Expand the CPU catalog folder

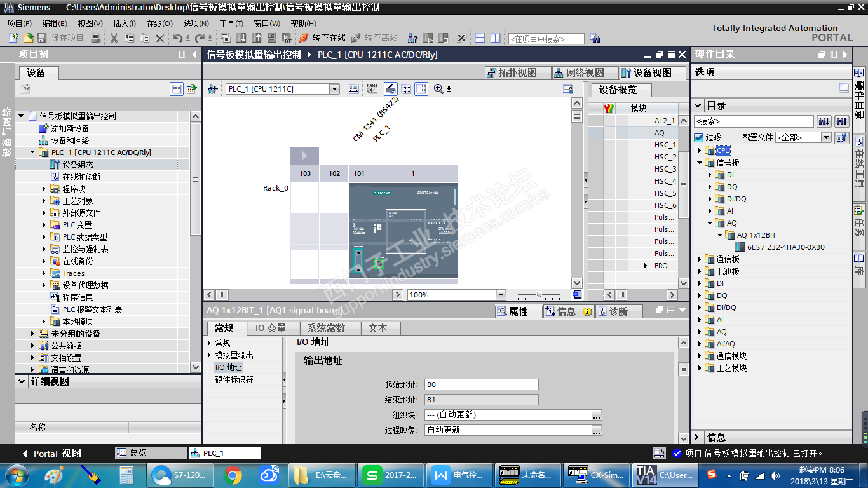700,151
